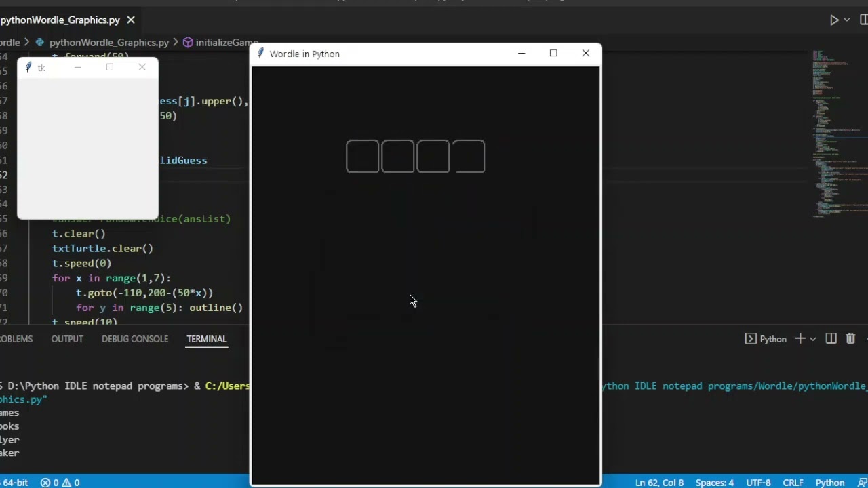The width and height of the screenshot is (868, 488).
Task: Change CRLF end of line sequence
Action: pos(793,483)
